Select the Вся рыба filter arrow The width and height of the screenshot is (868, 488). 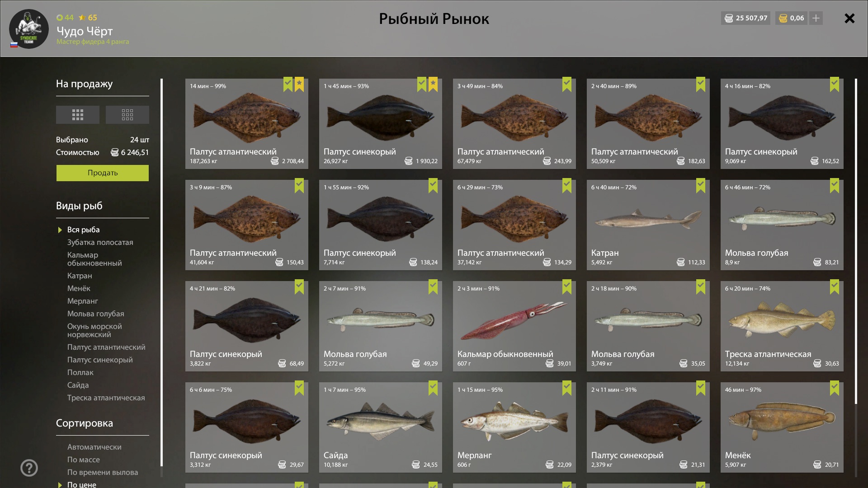[x=60, y=230]
